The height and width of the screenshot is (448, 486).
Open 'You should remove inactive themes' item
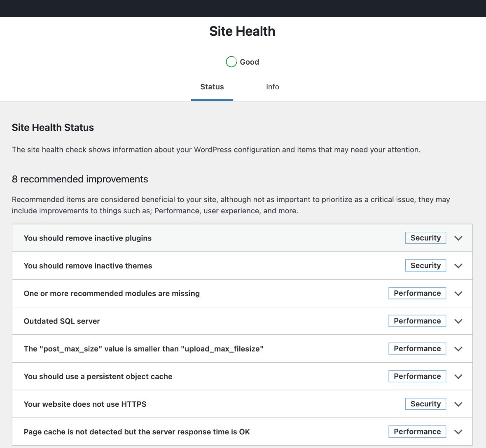(x=242, y=266)
